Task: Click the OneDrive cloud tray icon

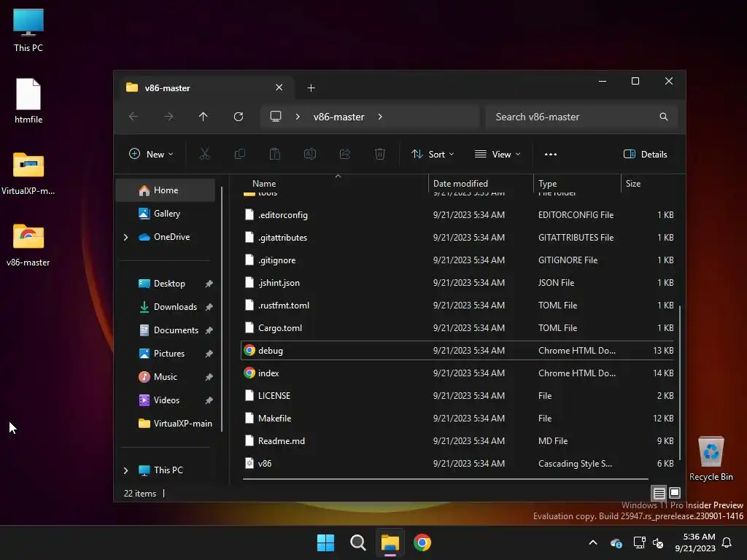Action: [x=616, y=542]
